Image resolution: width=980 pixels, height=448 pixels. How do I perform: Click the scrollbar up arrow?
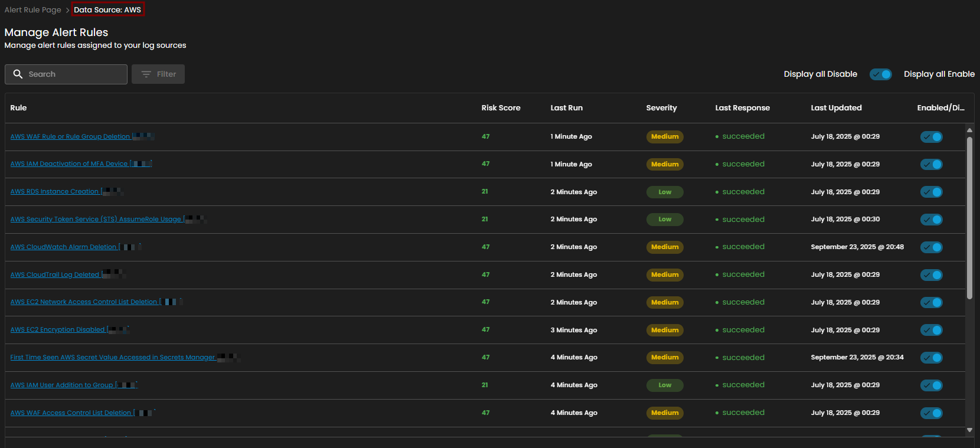pos(969,130)
